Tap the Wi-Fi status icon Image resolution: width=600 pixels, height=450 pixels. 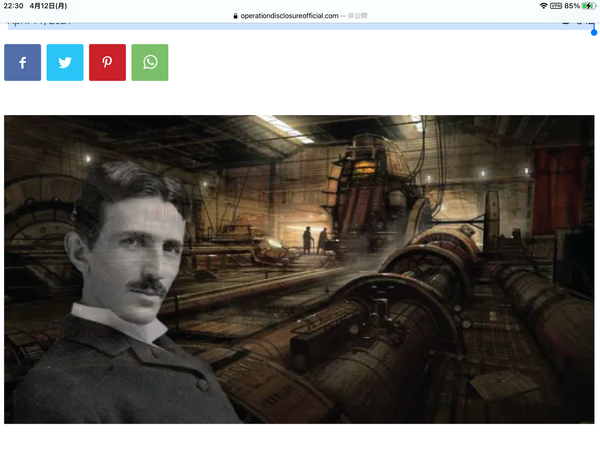click(x=543, y=6)
